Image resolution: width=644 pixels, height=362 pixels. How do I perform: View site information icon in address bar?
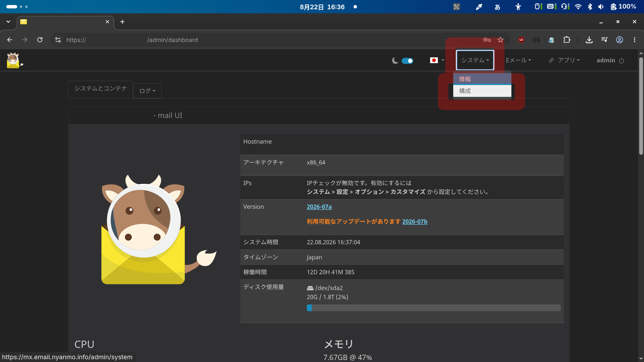58,40
